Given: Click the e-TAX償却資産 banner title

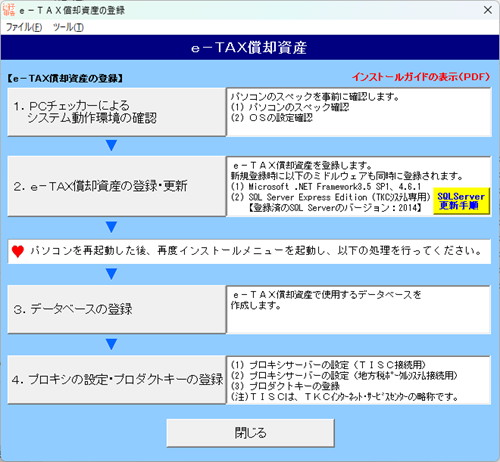Looking at the screenshot, I should pyautogui.click(x=249, y=47).
